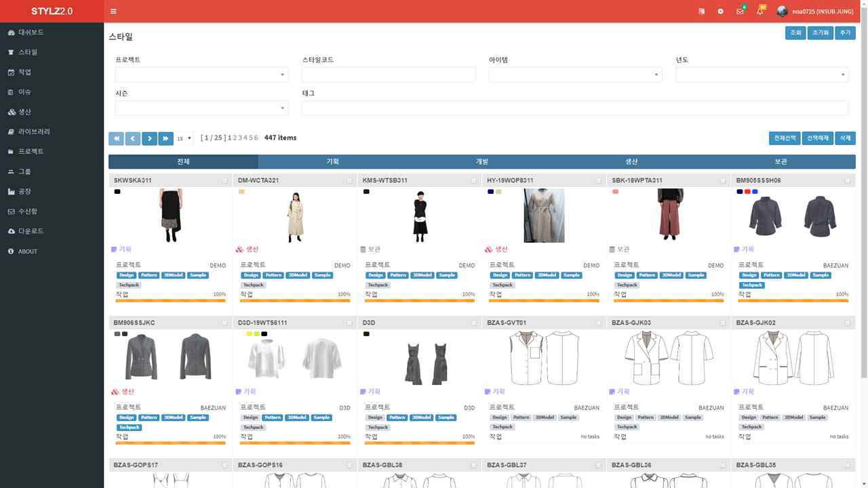
Task: Click 보관 status icon on KMS-WTSB311 card
Action: pyautogui.click(x=363, y=249)
